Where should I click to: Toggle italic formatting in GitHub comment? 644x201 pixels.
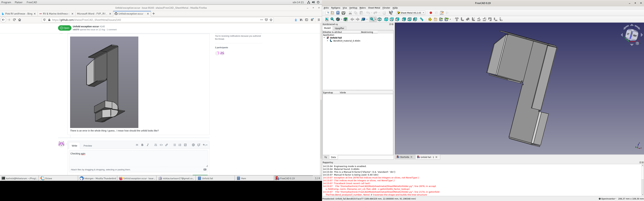point(148,145)
